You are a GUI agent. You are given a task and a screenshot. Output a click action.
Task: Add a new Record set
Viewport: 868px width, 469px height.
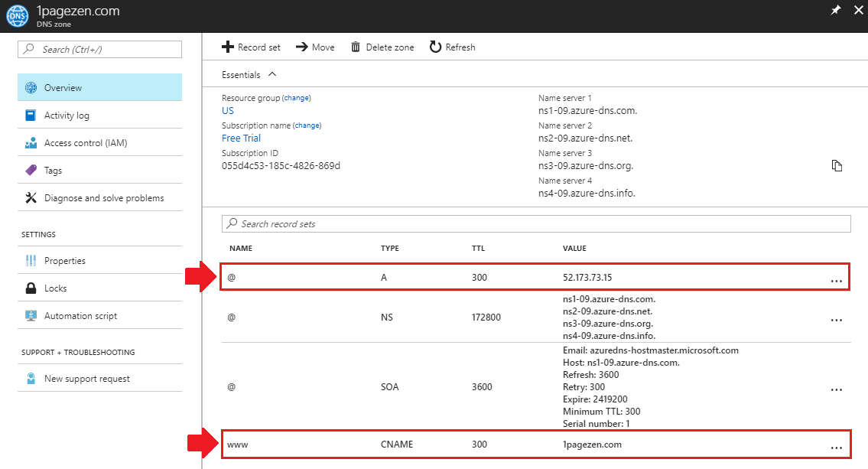point(251,47)
